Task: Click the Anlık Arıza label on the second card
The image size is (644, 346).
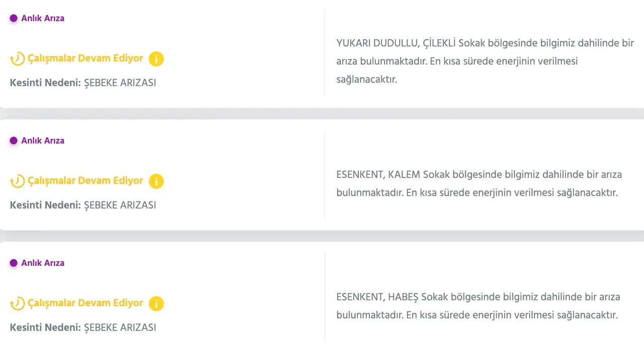Action: [42, 141]
